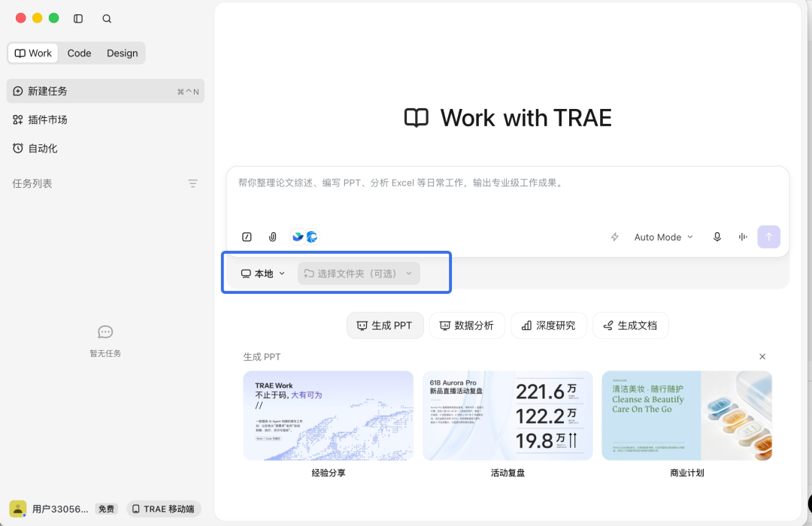Switch to the Code tab
The height and width of the screenshot is (526, 812).
click(x=79, y=53)
